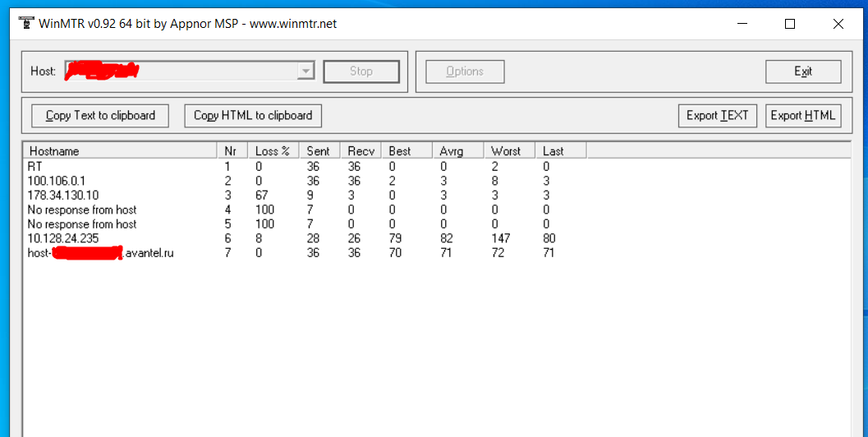Open the Host dropdown arrow

click(305, 71)
